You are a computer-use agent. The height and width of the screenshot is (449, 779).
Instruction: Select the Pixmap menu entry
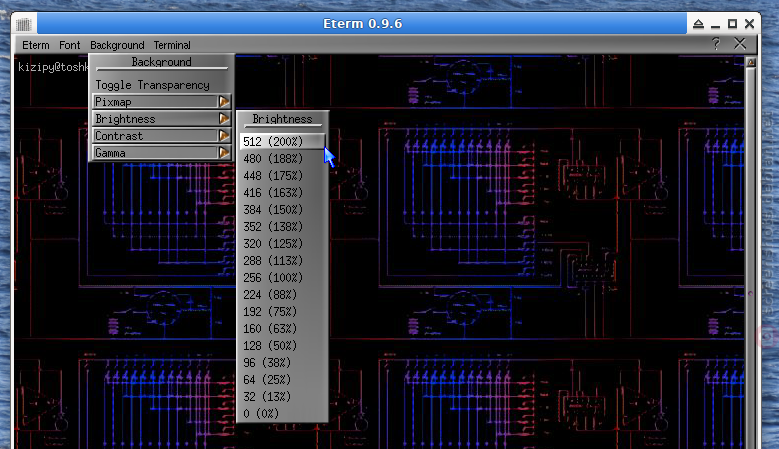click(160, 102)
